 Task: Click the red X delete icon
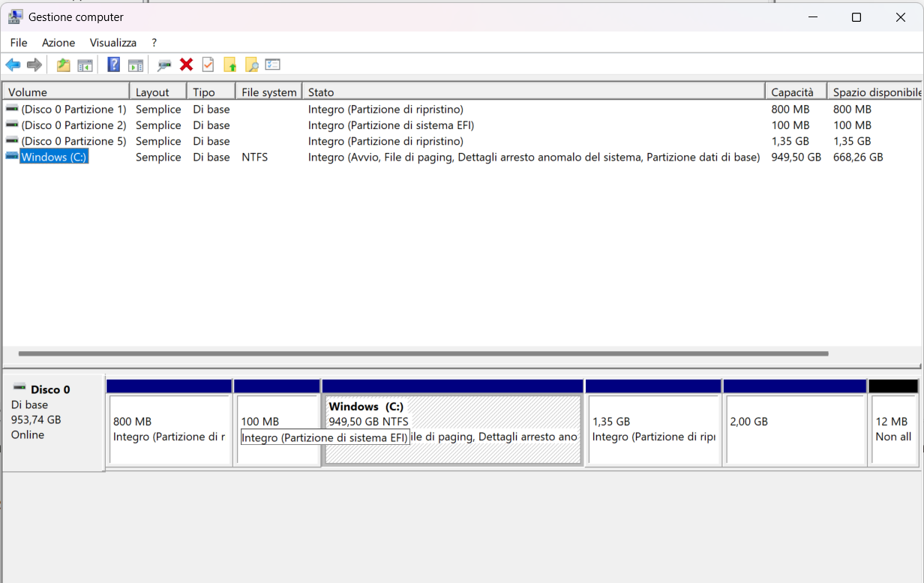pyautogui.click(x=187, y=65)
